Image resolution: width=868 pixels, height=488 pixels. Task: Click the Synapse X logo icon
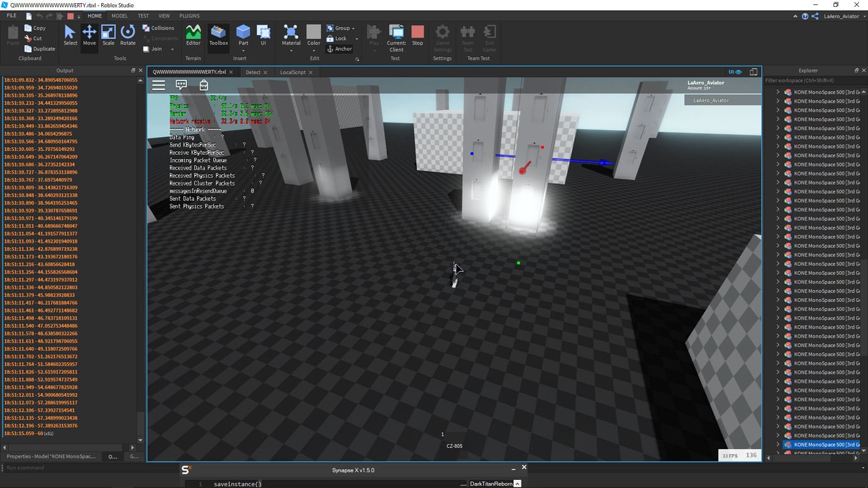[186, 469]
